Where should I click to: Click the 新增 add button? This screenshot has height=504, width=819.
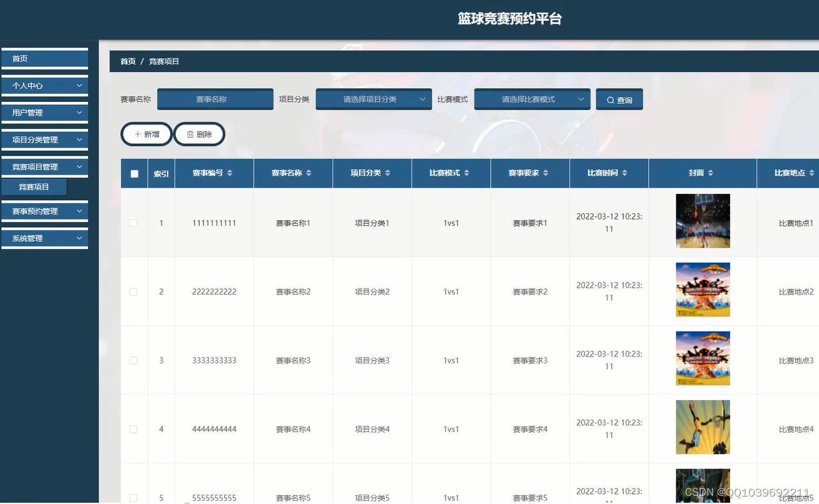(146, 134)
